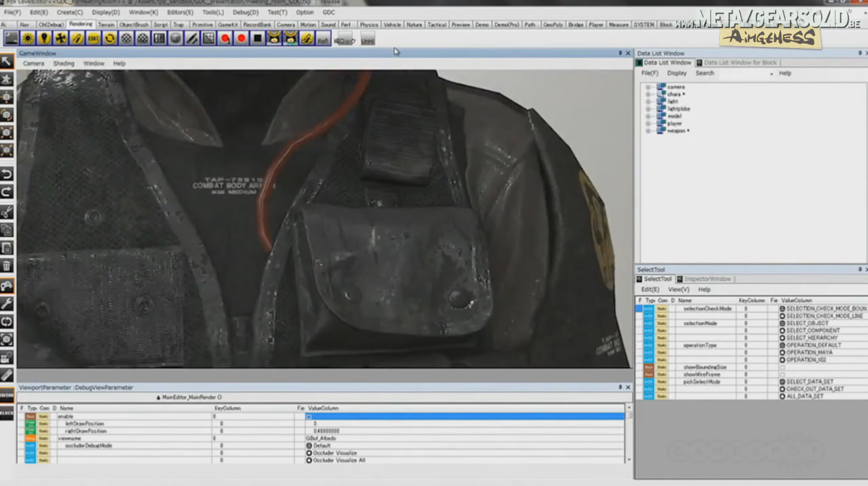The width and height of the screenshot is (868, 486).
Task: Click the Refl toolbar button
Action: 323,39
